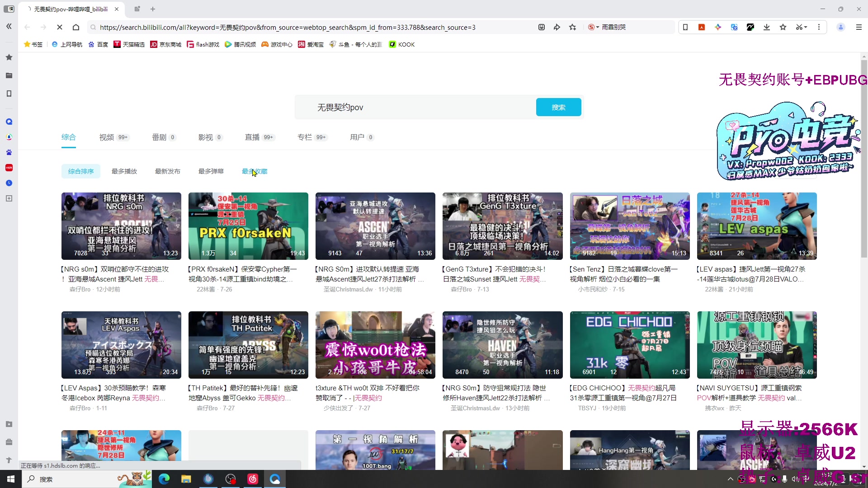Switch to the 影视 tab
The width and height of the screenshot is (868, 488).
click(210, 137)
